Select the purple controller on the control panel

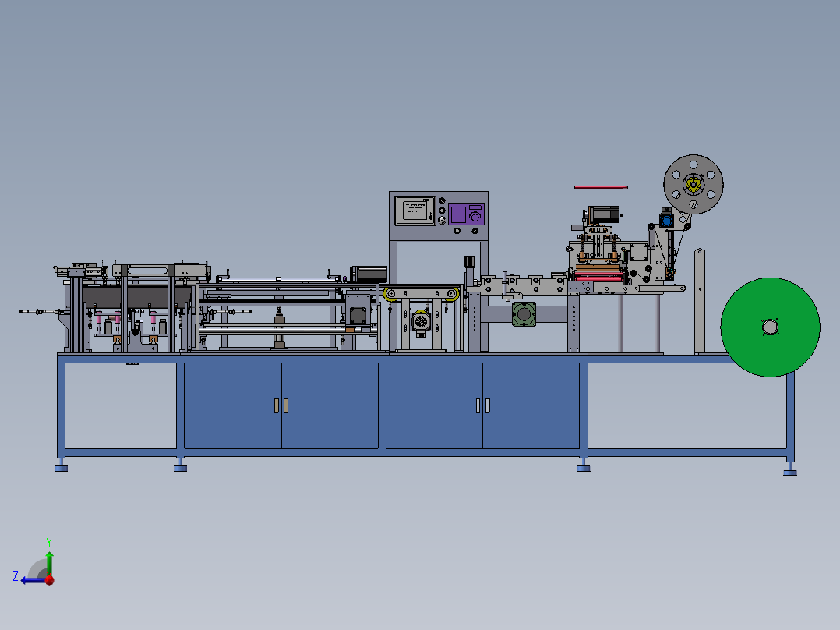click(466, 214)
